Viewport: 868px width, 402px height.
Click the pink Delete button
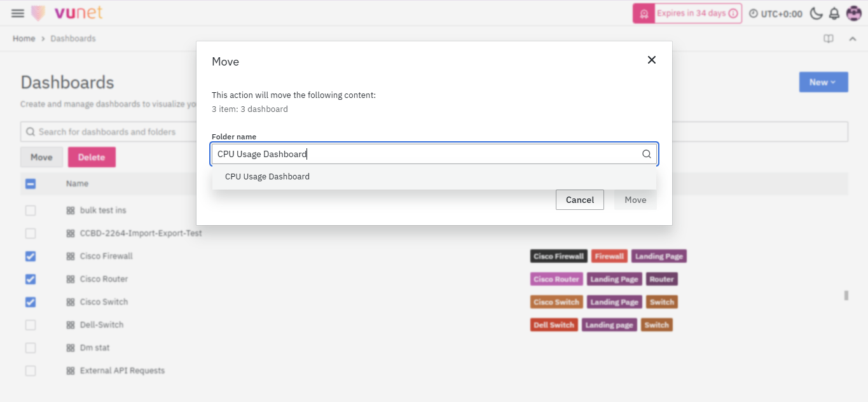92,157
